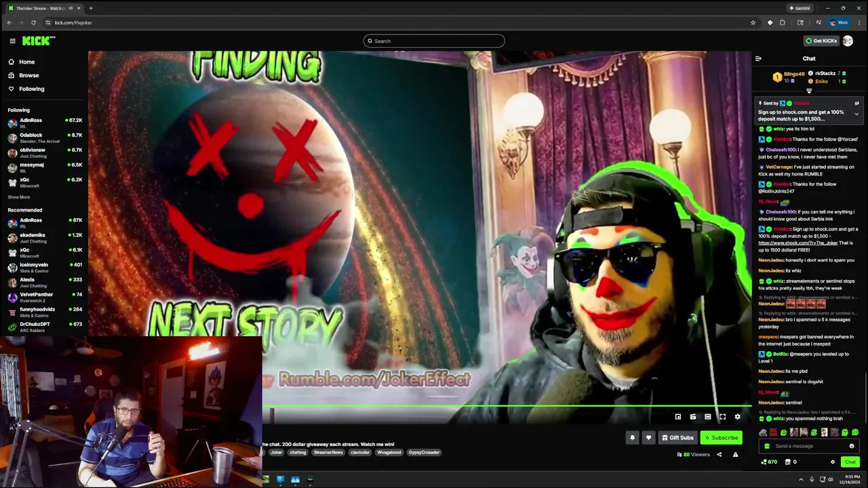Screen dimensions: 868x488
Task: Bookmark this page with star icon
Action: [753, 22]
